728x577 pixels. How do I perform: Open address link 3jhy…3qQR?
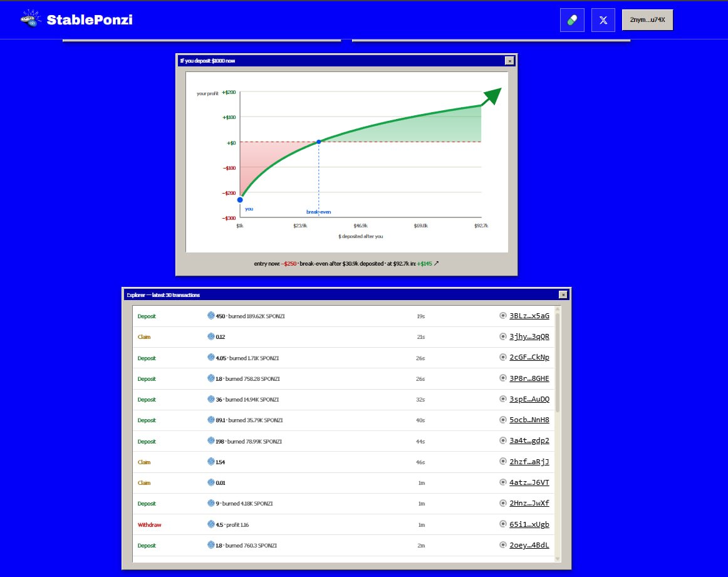(x=529, y=336)
